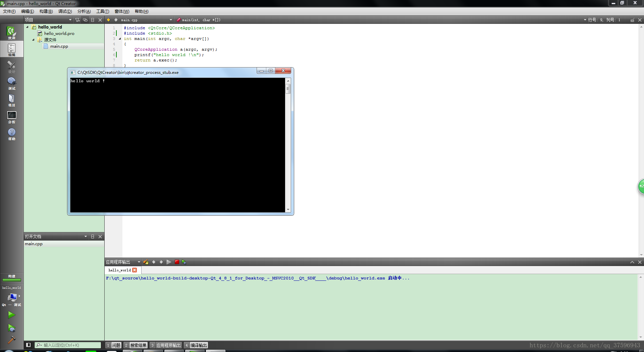Start debugging with the play-bug button
The image size is (644, 352).
(x=11, y=328)
